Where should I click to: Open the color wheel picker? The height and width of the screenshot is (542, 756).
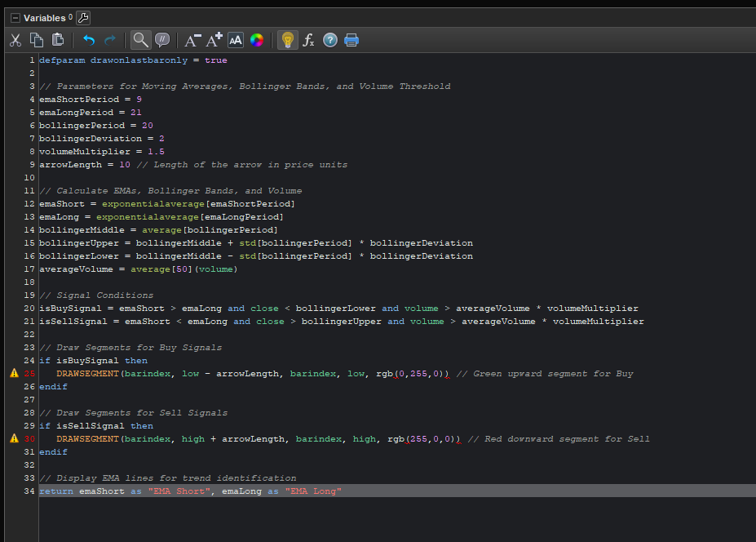(x=257, y=40)
